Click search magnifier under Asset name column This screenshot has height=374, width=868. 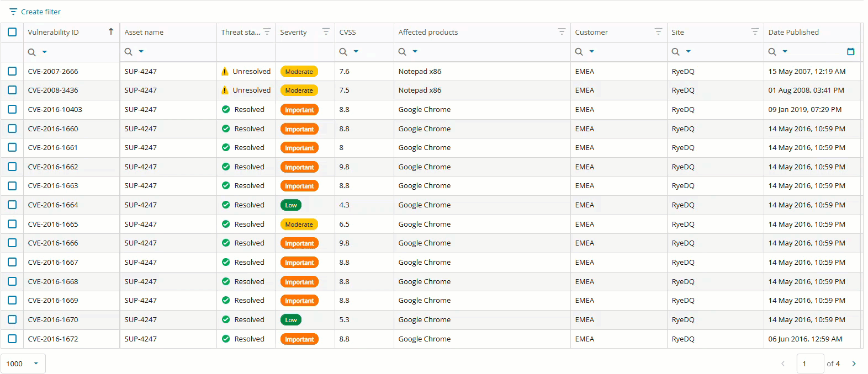128,52
